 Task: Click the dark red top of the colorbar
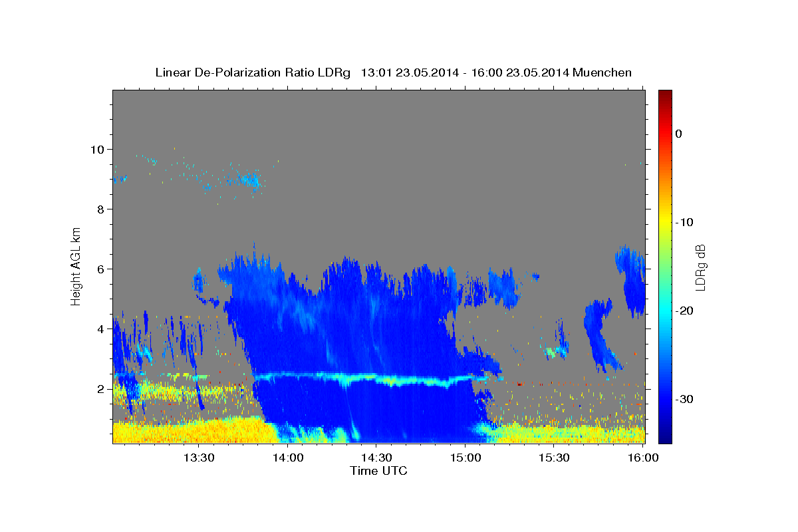pos(665,95)
